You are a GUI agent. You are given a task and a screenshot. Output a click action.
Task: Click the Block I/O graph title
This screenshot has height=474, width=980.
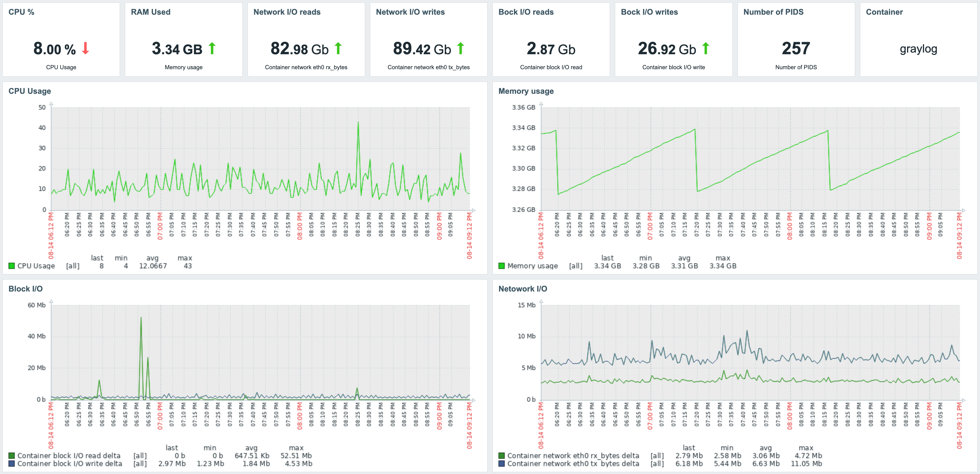(25, 289)
